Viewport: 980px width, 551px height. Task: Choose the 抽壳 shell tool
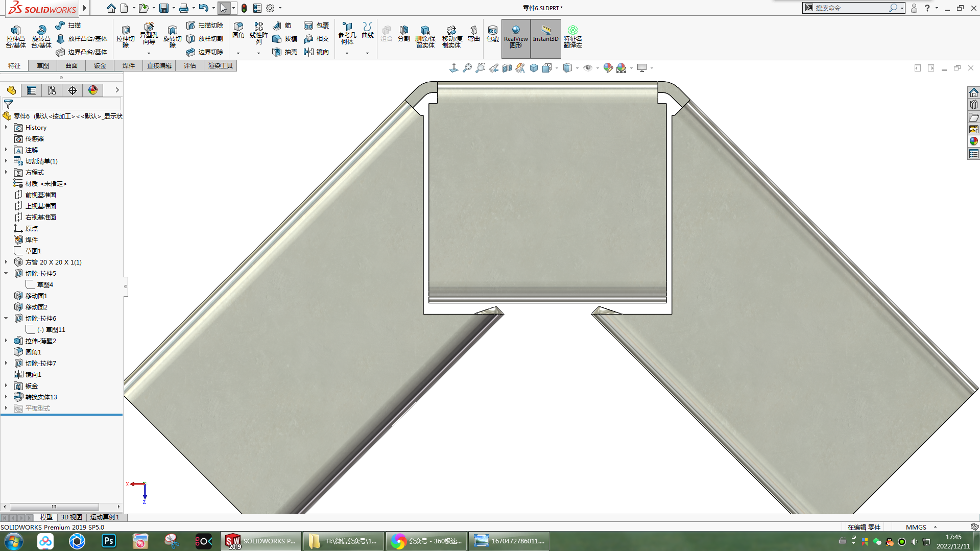285,52
